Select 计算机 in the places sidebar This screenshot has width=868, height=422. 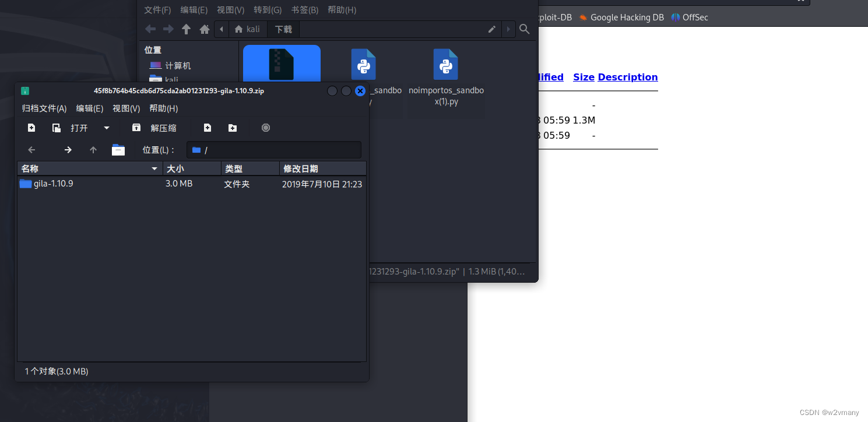pos(170,66)
